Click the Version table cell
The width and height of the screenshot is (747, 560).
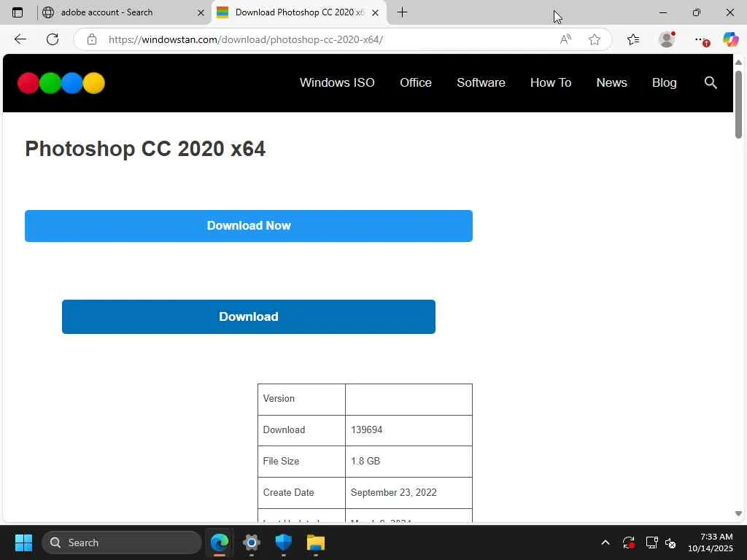tap(301, 399)
